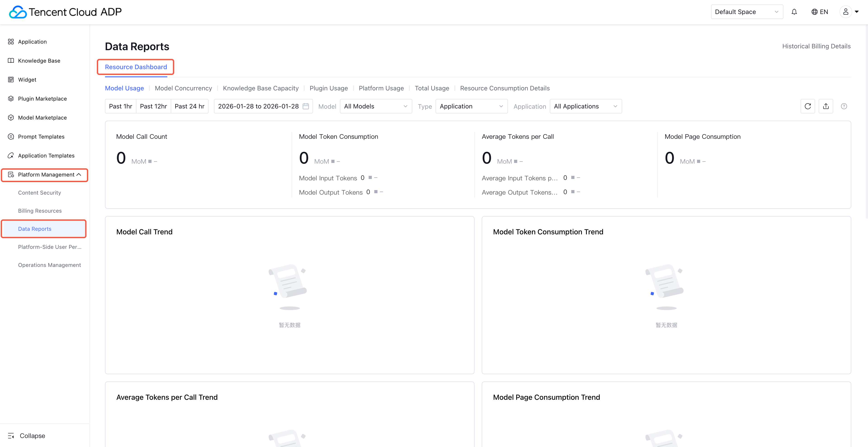This screenshot has width=868, height=447.
Task: Click the export data icon
Action: click(x=825, y=106)
